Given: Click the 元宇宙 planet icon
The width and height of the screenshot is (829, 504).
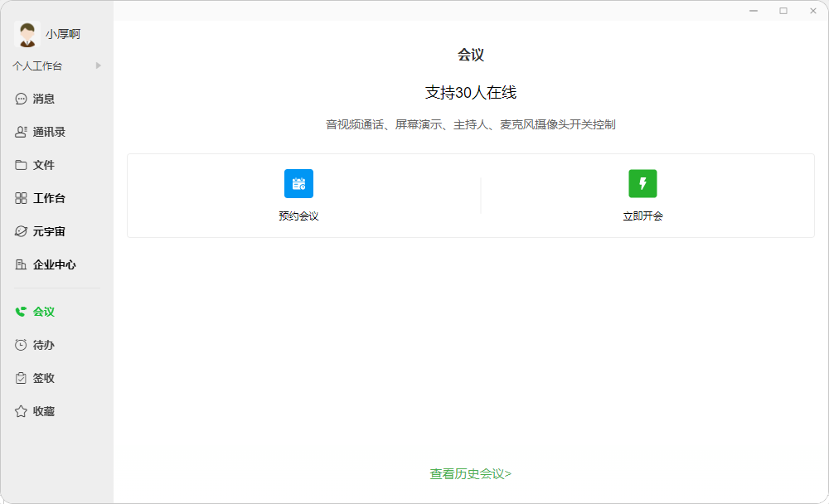Looking at the screenshot, I should (x=21, y=231).
